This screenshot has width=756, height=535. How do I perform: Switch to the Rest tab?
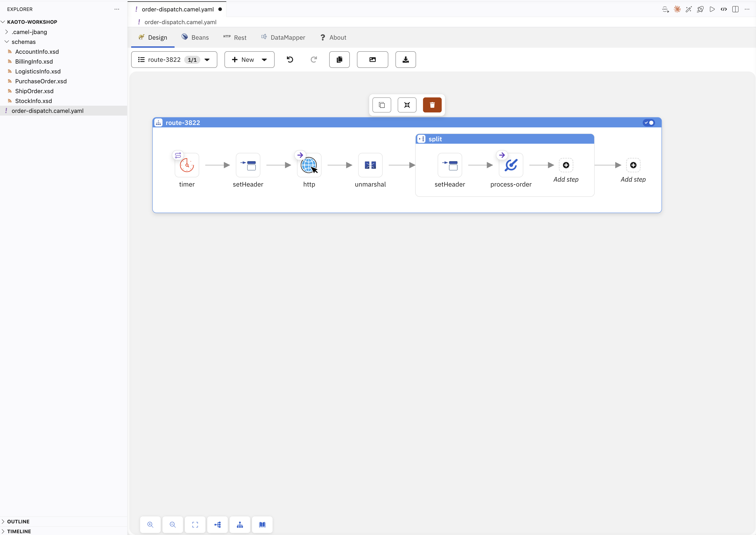[235, 37]
